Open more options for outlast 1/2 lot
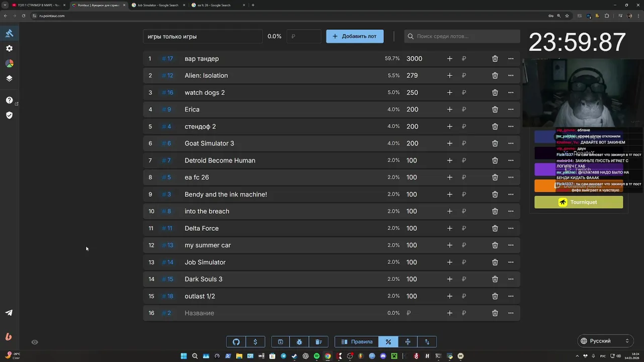The width and height of the screenshot is (644, 362). [x=511, y=296]
